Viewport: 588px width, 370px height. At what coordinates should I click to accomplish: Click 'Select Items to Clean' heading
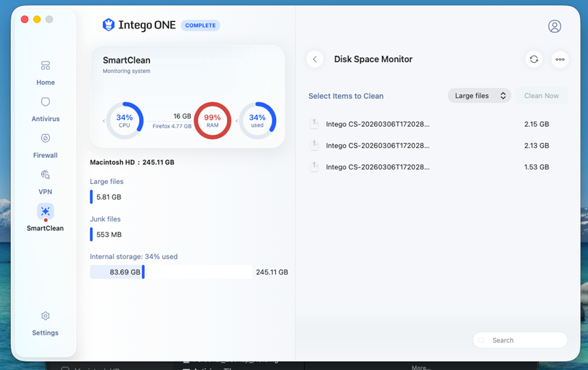point(346,96)
